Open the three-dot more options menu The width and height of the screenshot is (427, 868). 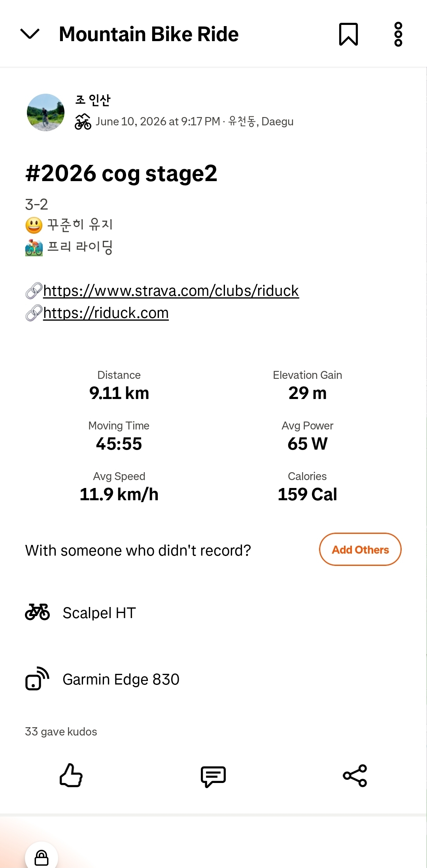[398, 34]
